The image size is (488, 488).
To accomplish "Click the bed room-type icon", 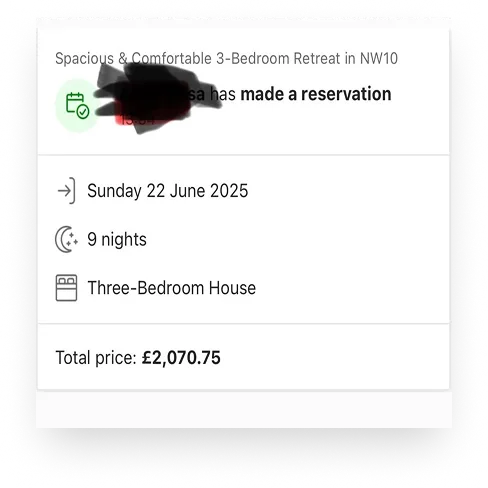I will (x=66, y=288).
